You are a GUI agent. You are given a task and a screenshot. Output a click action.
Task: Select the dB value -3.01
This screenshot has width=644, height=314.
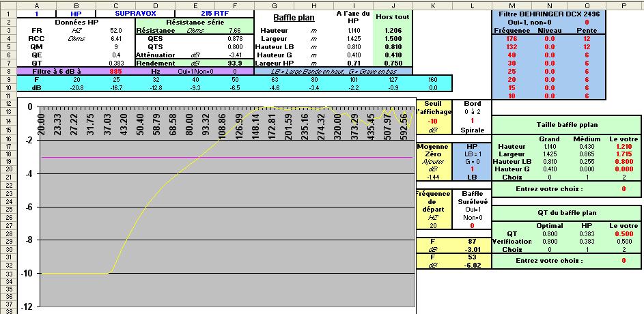pos(472,249)
